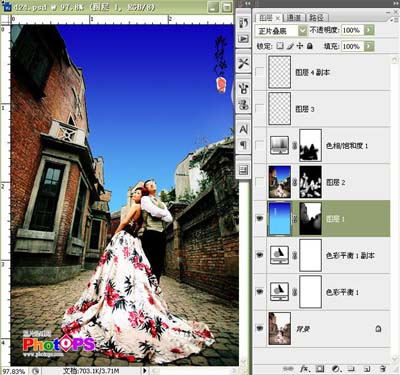Open the blend mode dropdown 正片叠底
Viewport: 400px width, 375px height.
pyautogui.click(x=281, y=31)
